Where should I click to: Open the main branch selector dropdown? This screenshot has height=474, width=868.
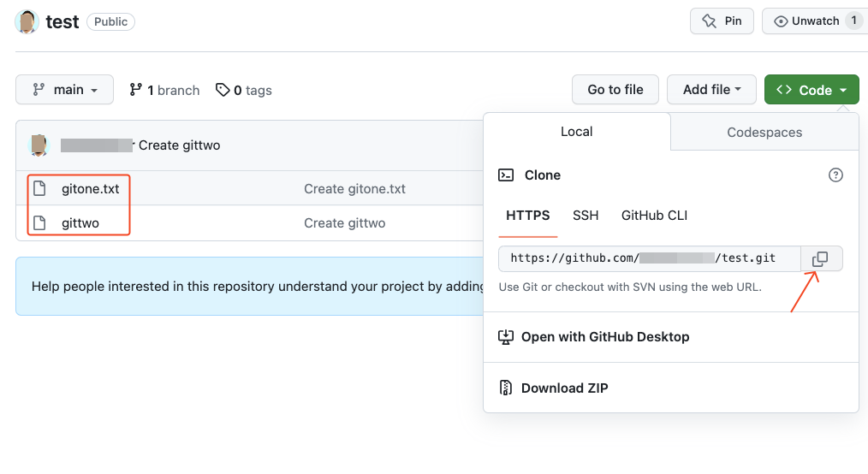point(65,90)
